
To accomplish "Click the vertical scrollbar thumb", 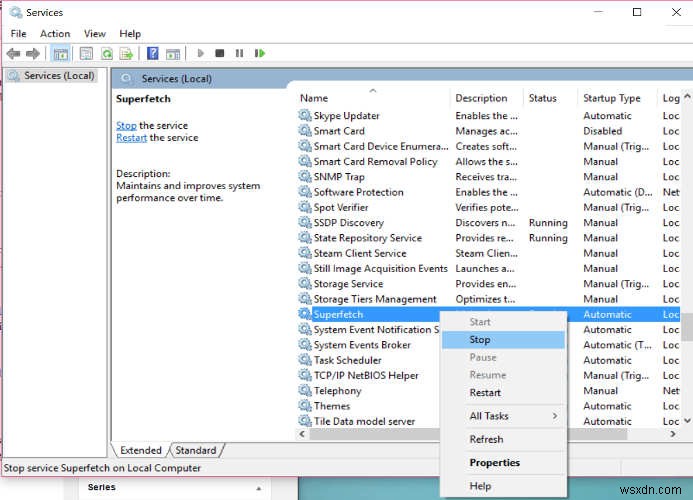I will point(687,327).
